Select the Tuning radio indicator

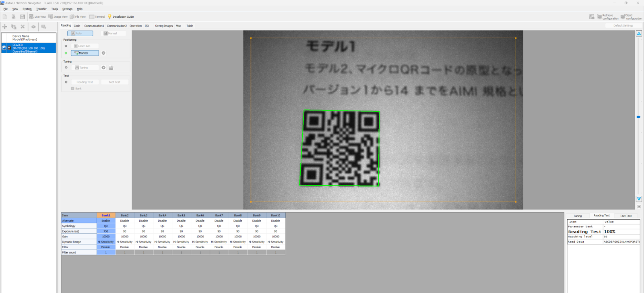pyautogui.click(x=66, y=68)
